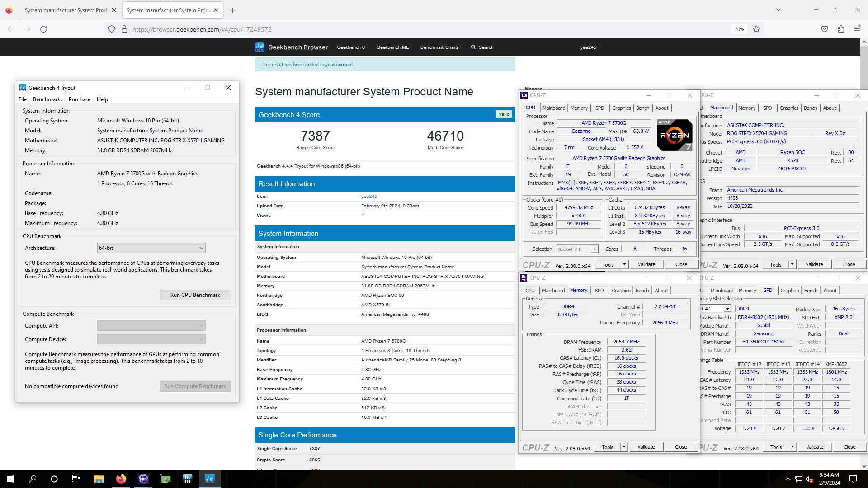Click Close in the CPU-Z Memory window
The height and width of the screenshot is (488, 868).
click(x=681, y=447)
